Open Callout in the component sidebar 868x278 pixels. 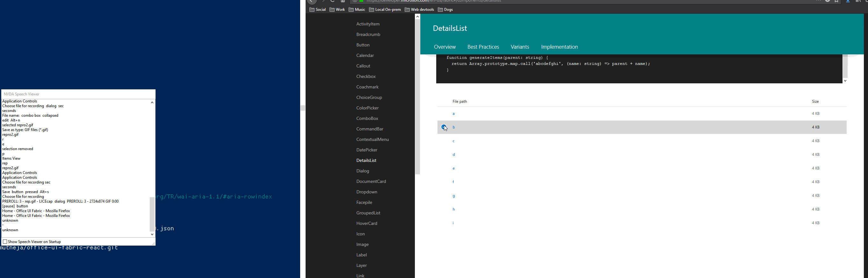(x=363, y=66)
